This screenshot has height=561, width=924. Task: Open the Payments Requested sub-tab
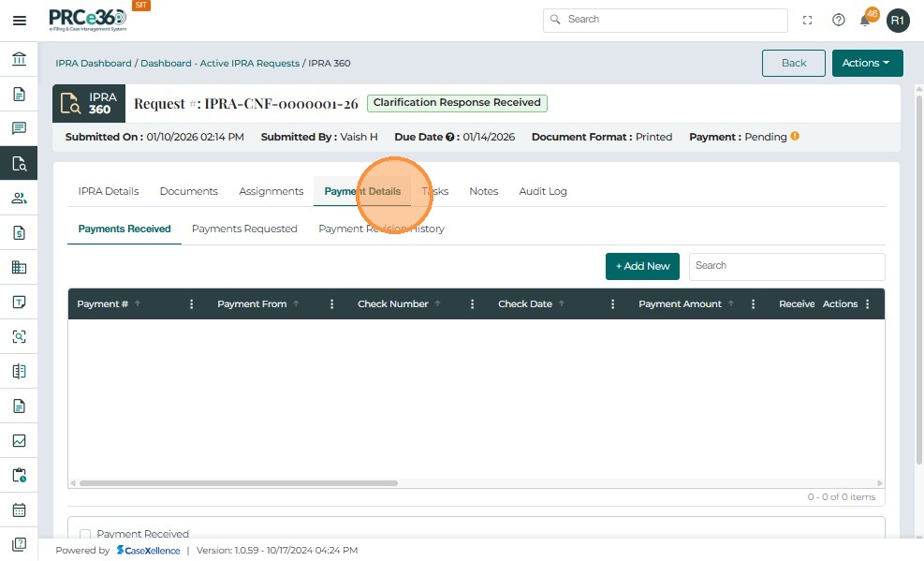tap(244, 229)
